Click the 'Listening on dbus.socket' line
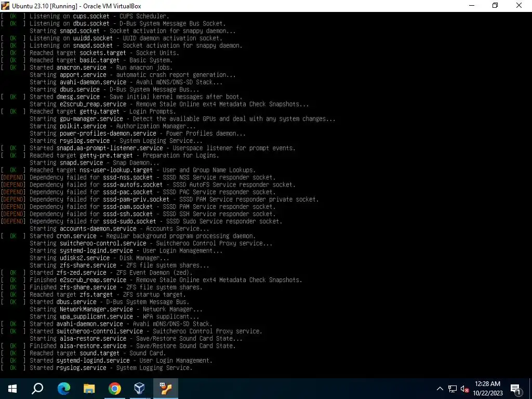The image size is (532, 399). click(113, 23)
